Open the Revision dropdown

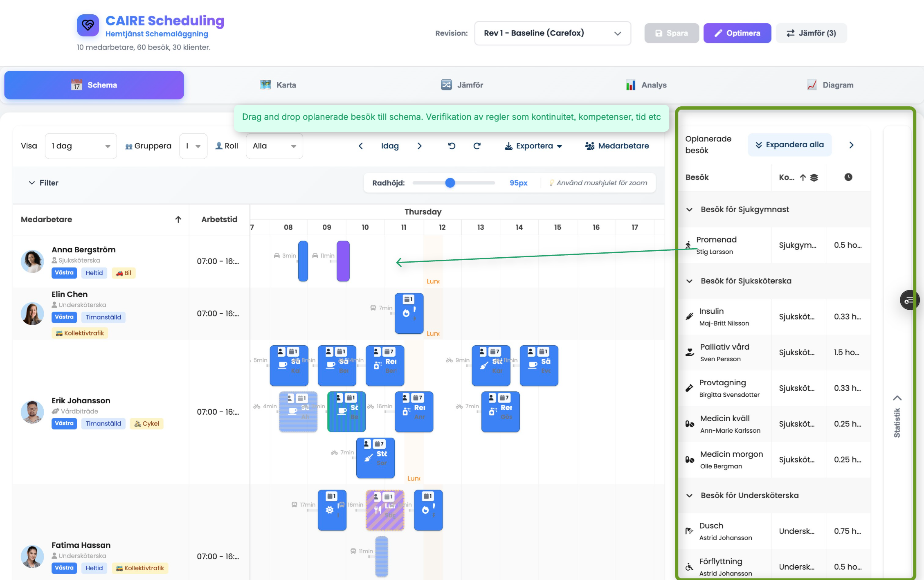coord(552,33)
